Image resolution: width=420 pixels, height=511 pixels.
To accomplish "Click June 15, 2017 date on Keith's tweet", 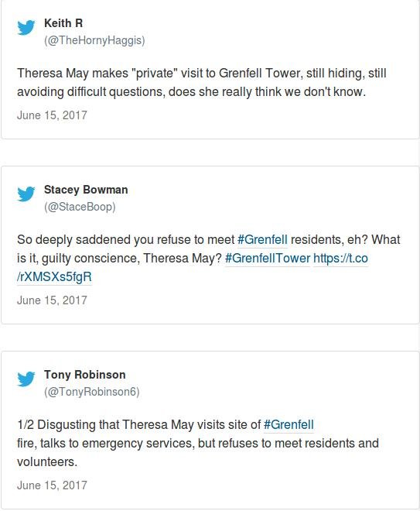I will [52, 115].
